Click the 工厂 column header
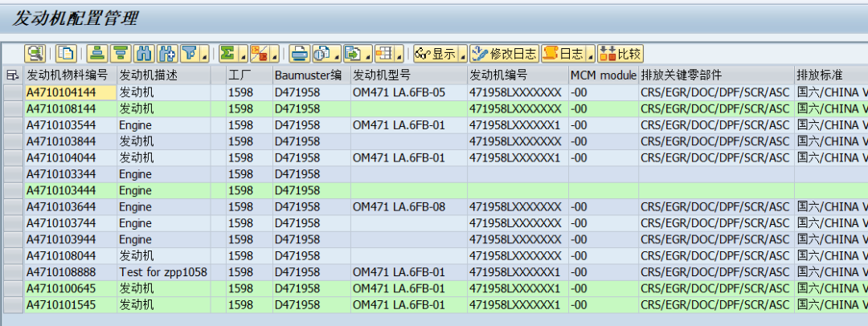 [249, 75]
